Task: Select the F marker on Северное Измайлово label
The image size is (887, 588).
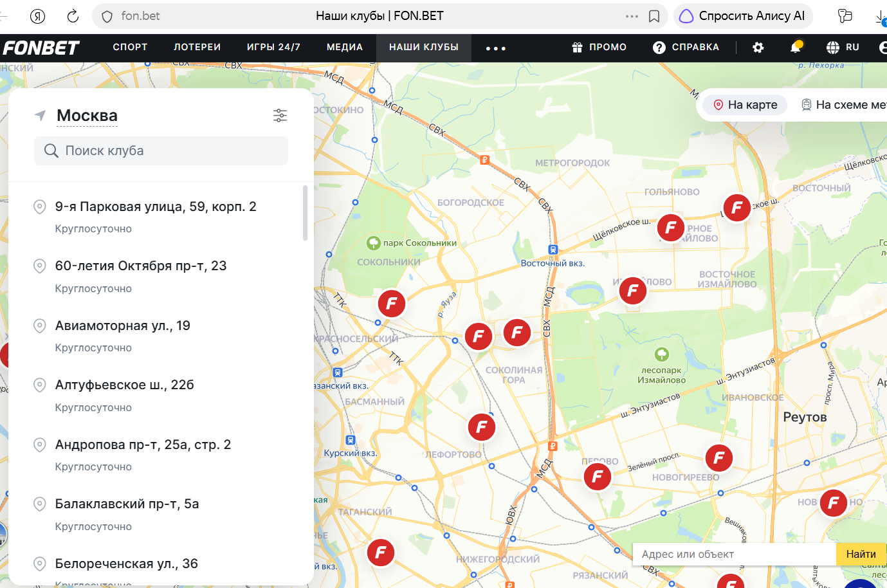Action: pos(671,228)
